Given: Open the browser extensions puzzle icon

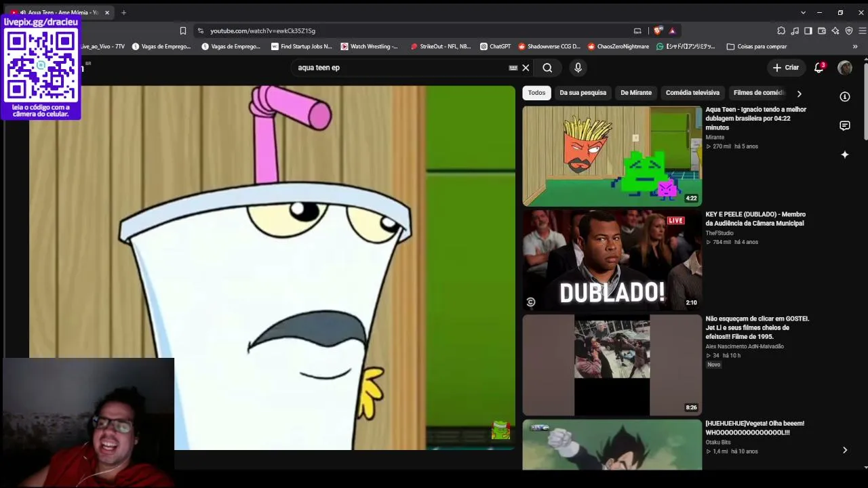Looking at the screenshot, I should click(x=781, y=30).
